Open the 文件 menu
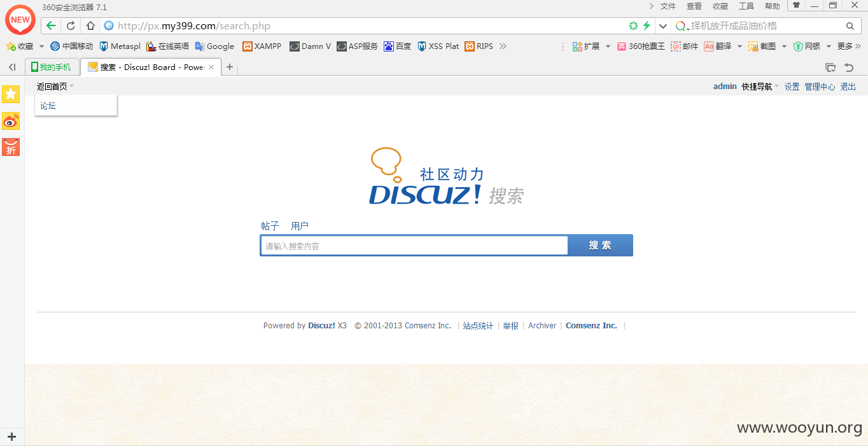 tap(668, 6)
